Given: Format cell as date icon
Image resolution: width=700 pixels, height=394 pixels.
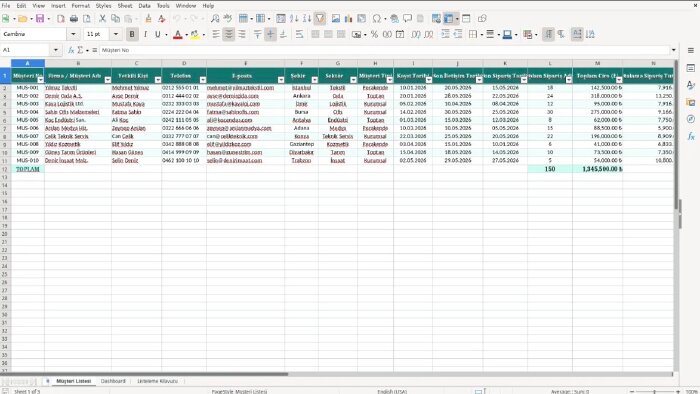Looking at the screenshot, I should tap(400, 34).
